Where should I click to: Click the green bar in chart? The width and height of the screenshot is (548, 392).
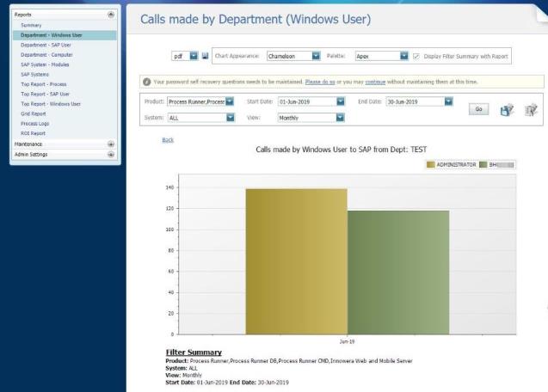coord(398,273)
